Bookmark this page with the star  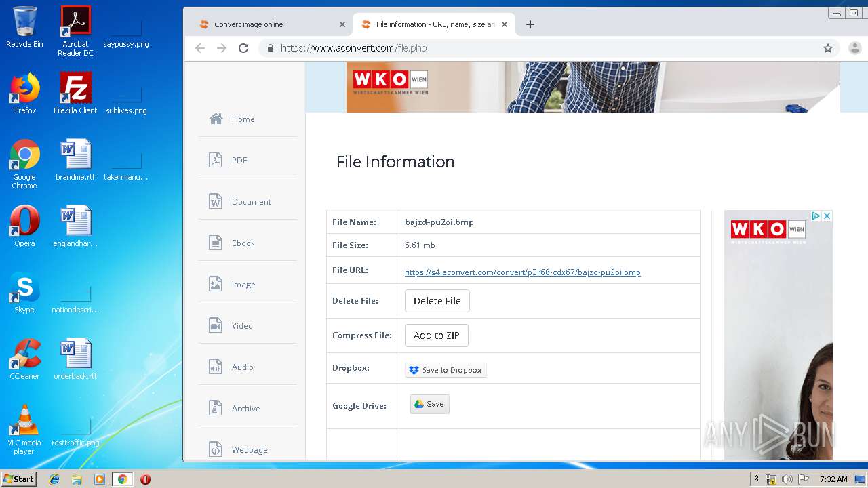(828, 48)
